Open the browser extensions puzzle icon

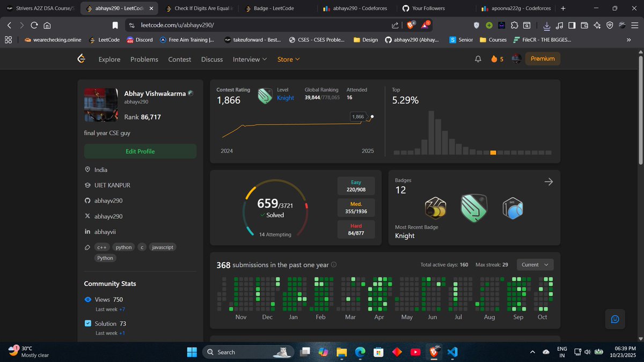pyautogui.click(x=514, y=25)
